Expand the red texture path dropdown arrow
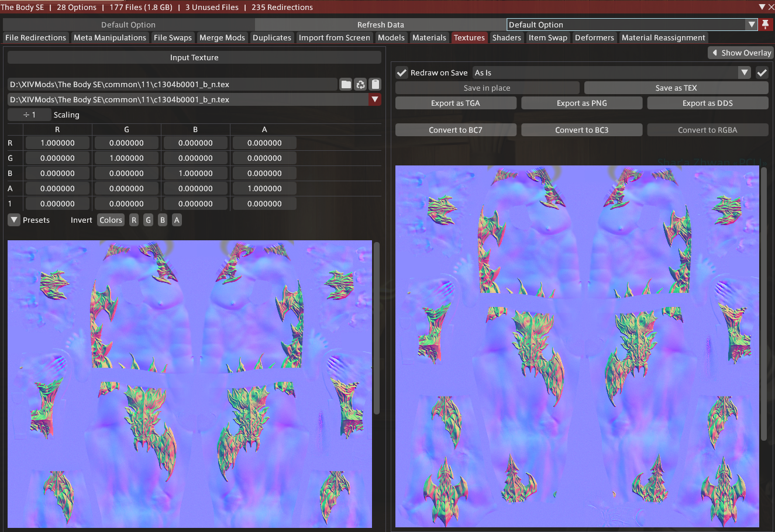This screenshot has height=532, width=775. pyautogui.click(x=375, y=99)
